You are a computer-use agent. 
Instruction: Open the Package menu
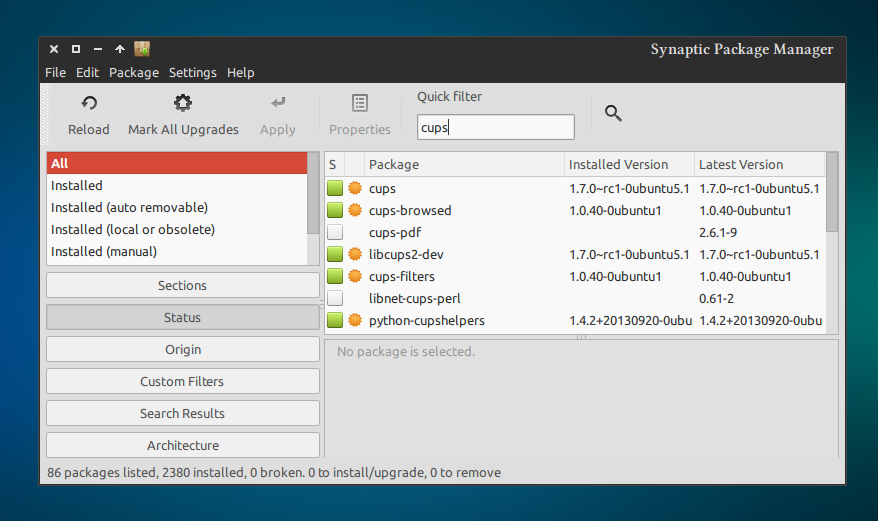point(134,73)
